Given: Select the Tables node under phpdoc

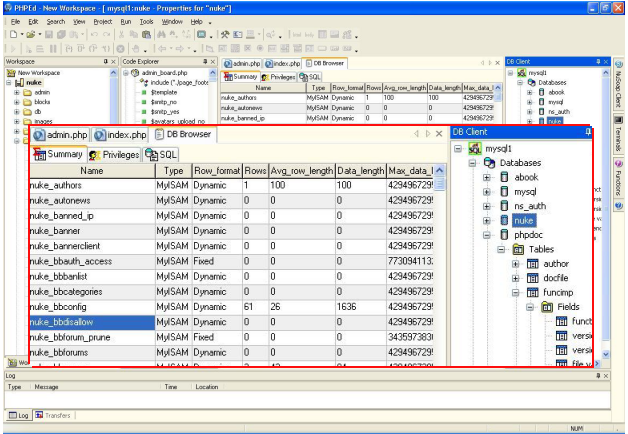Looking at the screenshot, I should [x=541, y=249].
